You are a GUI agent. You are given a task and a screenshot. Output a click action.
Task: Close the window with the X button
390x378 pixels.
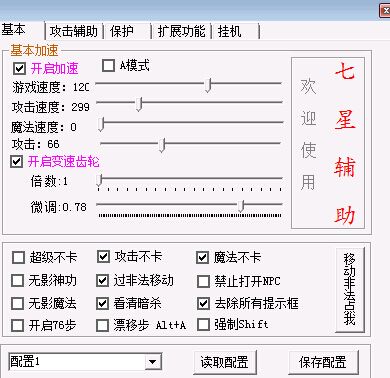pyautogui.click(x=385, y=11)
